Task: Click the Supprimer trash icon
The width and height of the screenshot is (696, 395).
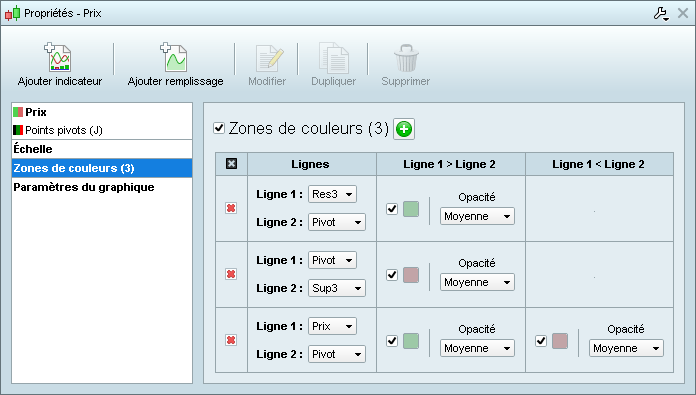Action: point(406,58)
